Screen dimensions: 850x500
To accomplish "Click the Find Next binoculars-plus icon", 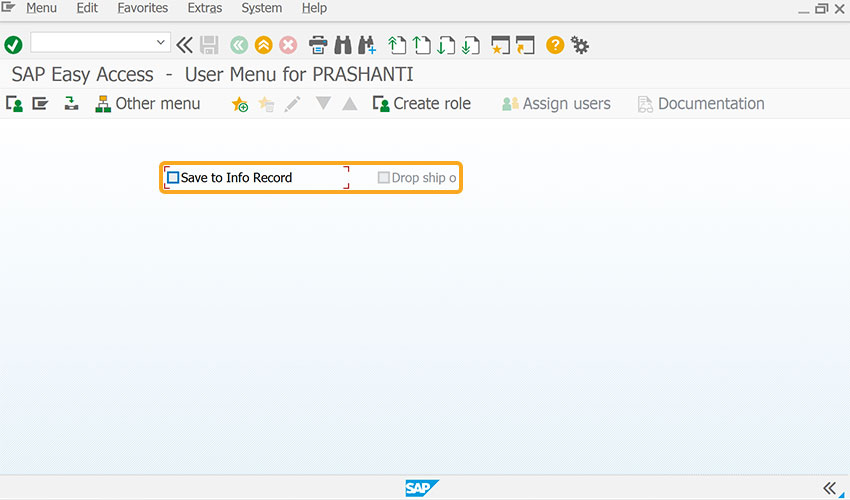I will click(367, 44).
